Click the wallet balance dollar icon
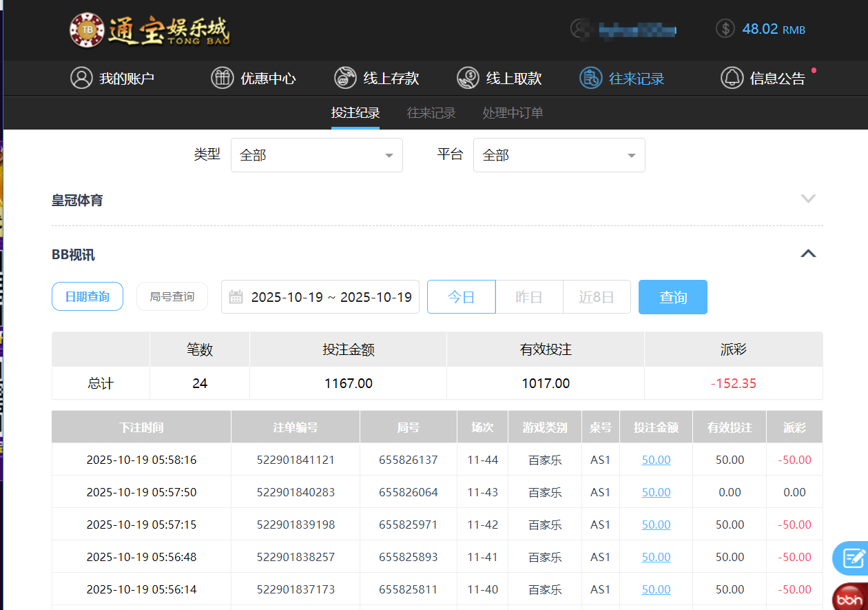The height and width of the screenshot is (610, 868). tap(725, 29)
